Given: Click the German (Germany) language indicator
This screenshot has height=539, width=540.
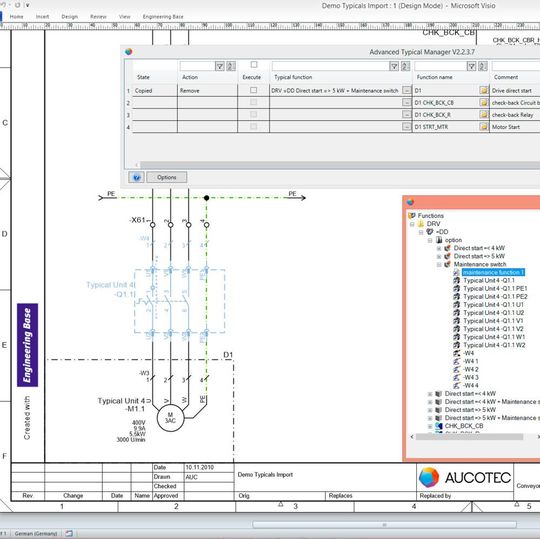Looking at the screenshot, I should pos(36,533).
